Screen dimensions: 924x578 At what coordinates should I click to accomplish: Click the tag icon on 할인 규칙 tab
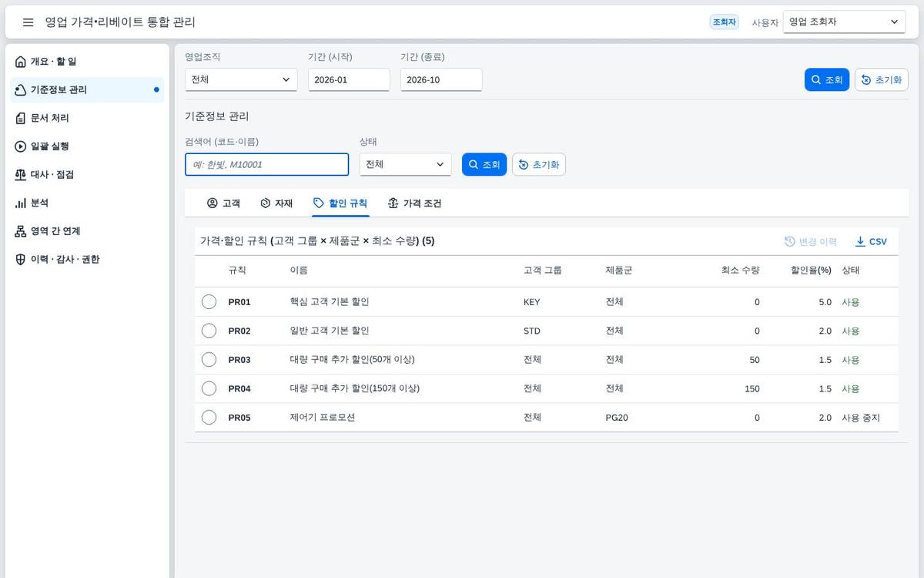pos(319,203)
